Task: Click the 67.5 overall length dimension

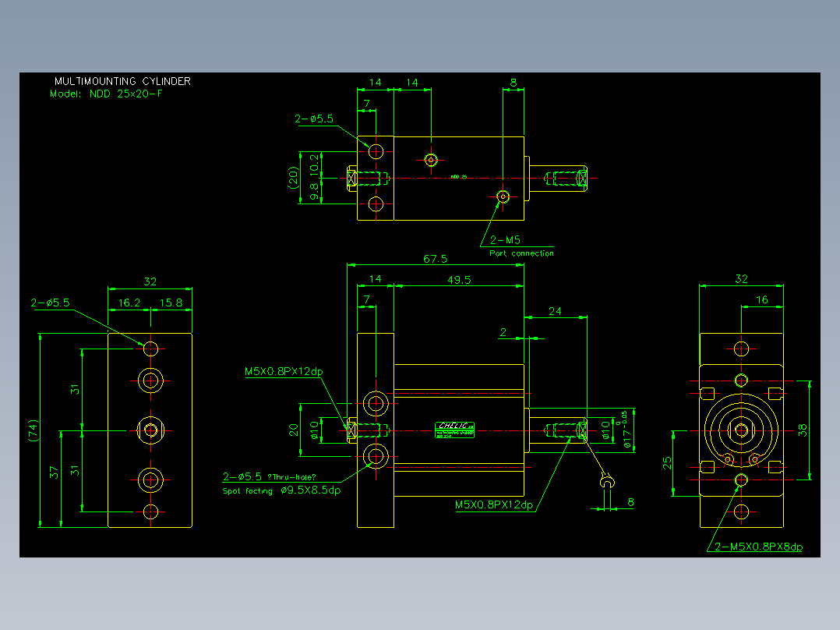Action: pos(435,259)
